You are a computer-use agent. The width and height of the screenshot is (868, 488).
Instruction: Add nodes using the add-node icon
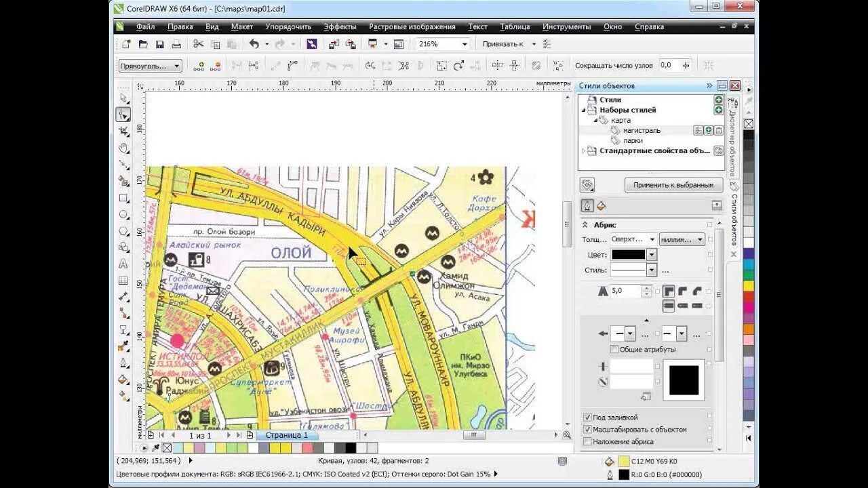tap(199, 66)
